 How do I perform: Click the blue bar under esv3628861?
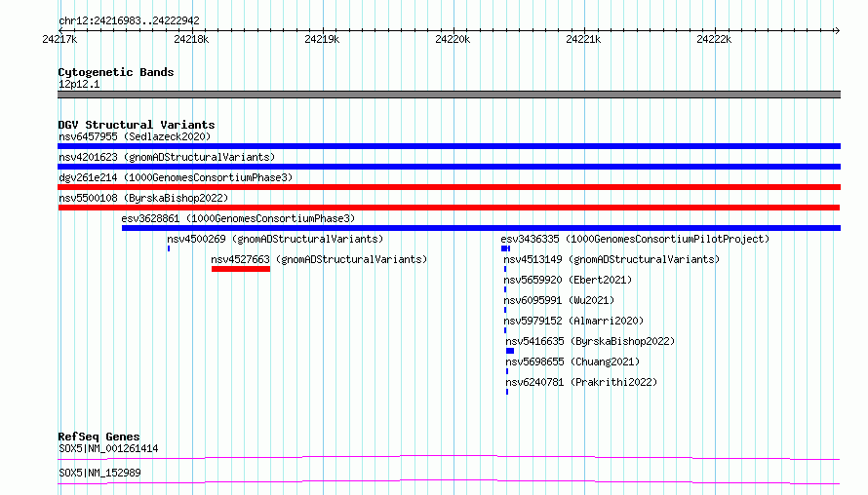481,228
